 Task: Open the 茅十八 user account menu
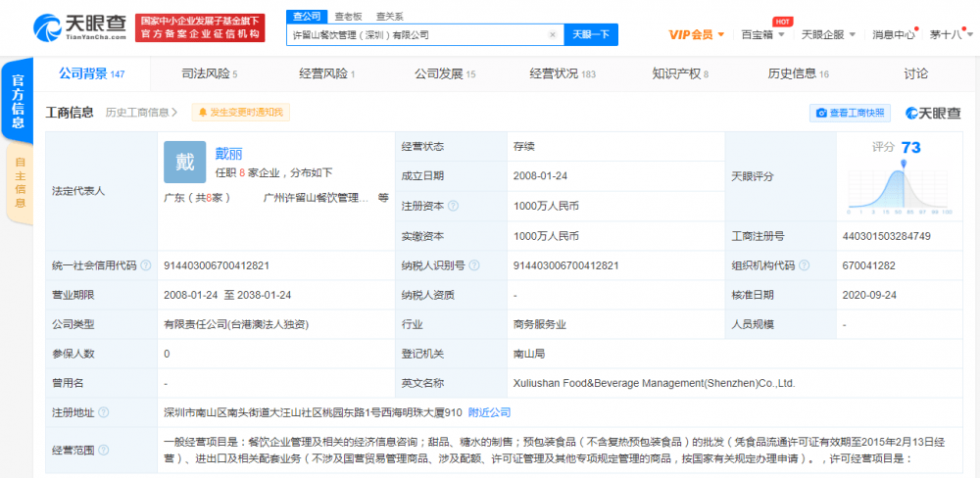click(x=950, y=35)
